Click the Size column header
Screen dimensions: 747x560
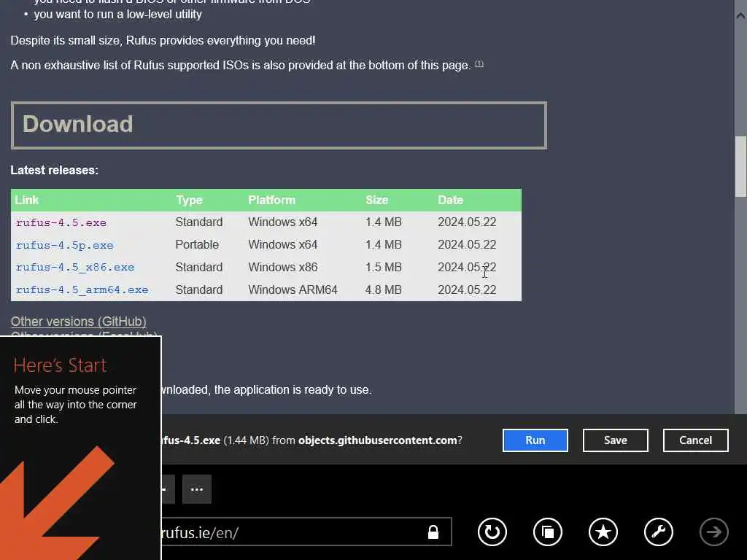[x=377, y=200]
